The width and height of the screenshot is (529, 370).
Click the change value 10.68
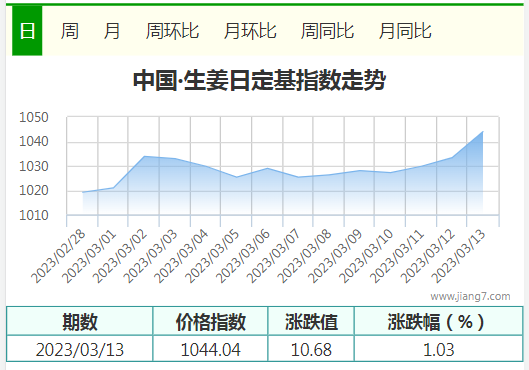311,349
